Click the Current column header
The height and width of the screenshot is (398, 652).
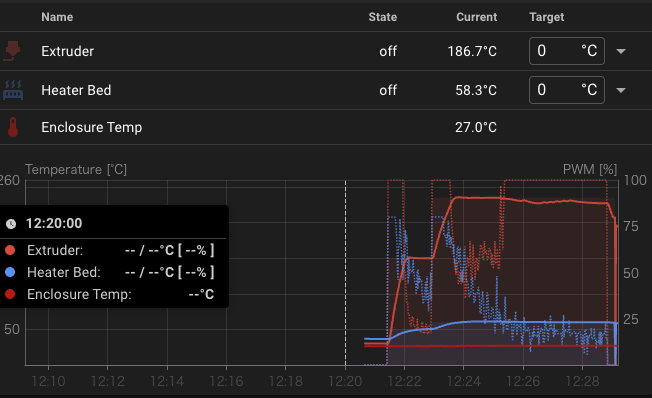coord(477,17)
